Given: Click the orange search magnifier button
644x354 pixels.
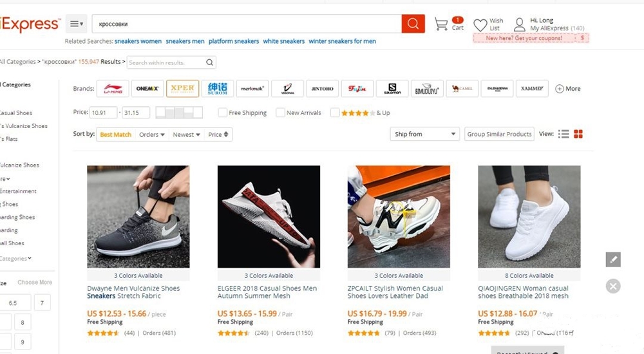Looking at the screenshot, I should click(x=413, y=24).
